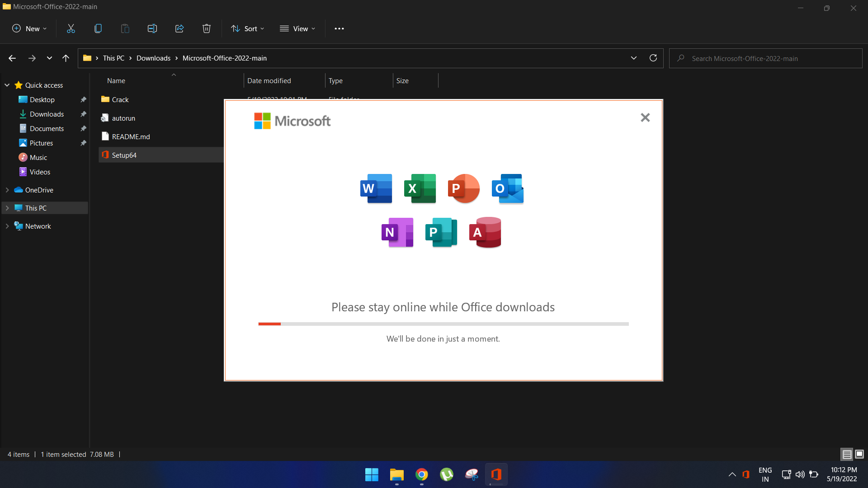Click the Office icon in system tray

(x=746, y=474)
